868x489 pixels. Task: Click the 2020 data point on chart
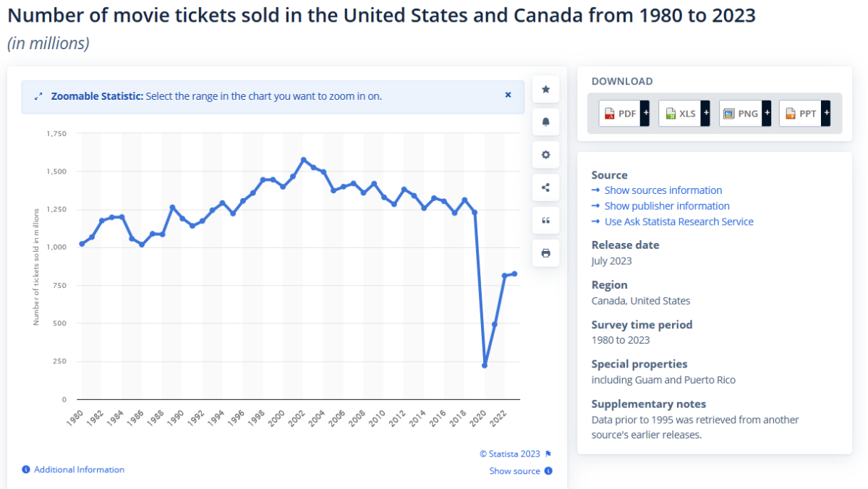click(x=485, y=365)
